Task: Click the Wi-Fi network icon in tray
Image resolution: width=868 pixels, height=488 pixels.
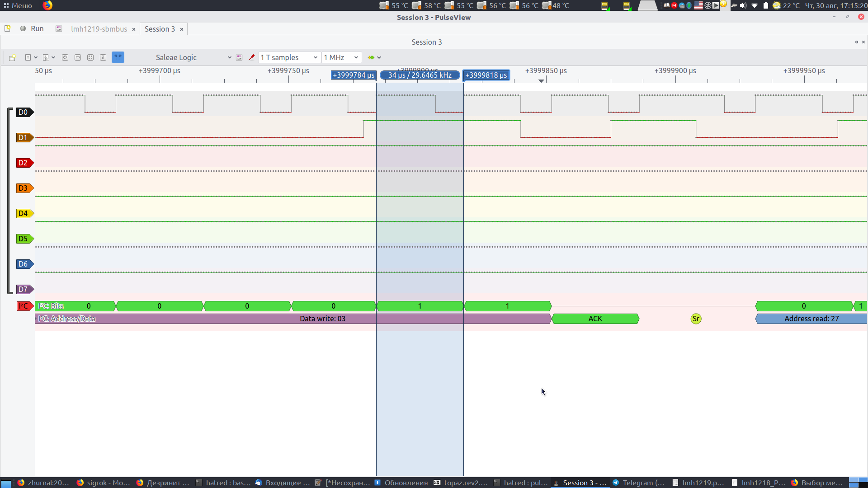Action: (755, 5)
